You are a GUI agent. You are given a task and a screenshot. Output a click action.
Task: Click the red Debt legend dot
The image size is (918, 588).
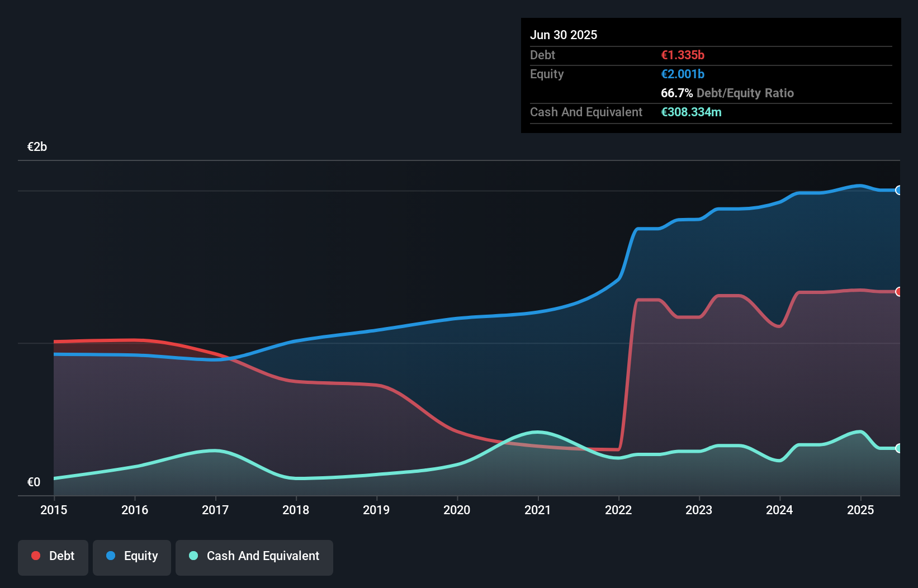coord(36,556)
